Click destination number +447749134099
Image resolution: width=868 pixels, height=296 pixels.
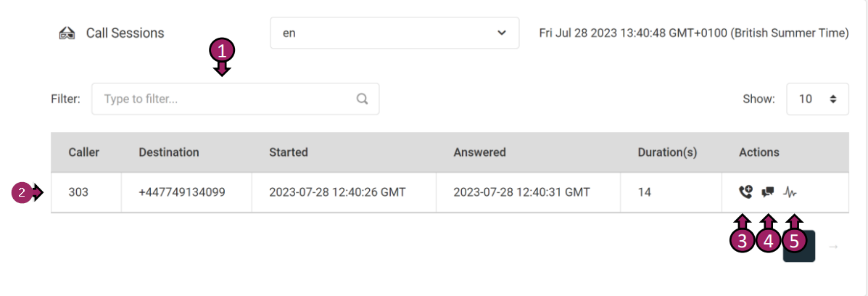(x=182, y=192)
